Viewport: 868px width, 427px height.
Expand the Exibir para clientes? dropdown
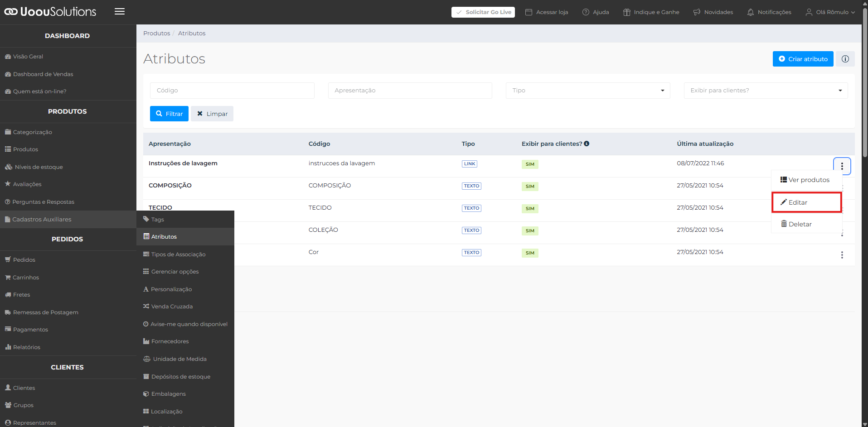click(x=766, y=91)
